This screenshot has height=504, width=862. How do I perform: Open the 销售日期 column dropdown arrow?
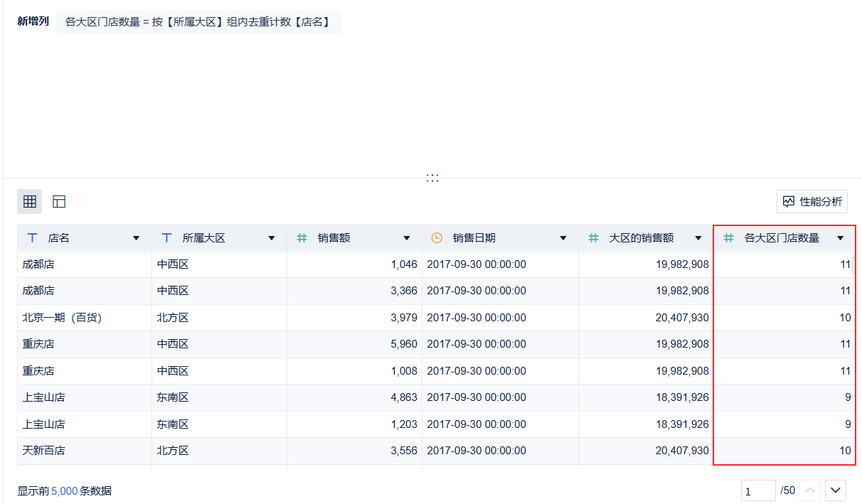coord(563,238)
